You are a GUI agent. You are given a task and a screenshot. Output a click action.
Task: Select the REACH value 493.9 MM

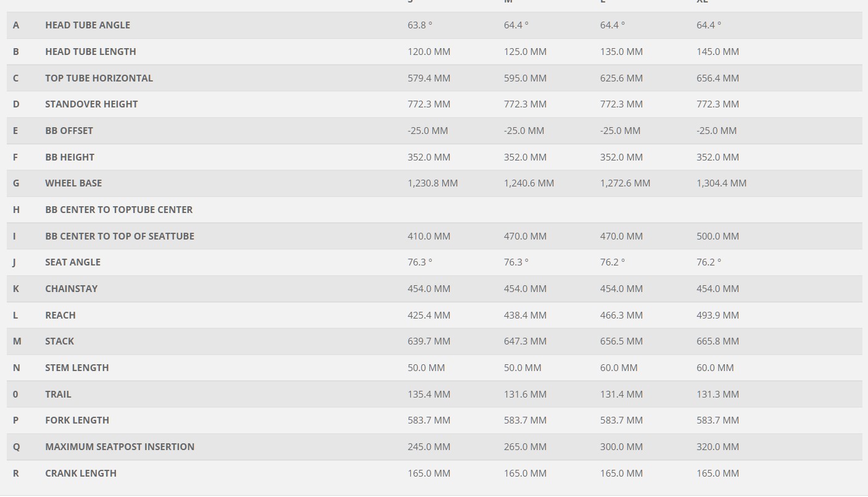pyautogui.click(x=717, y=315)
